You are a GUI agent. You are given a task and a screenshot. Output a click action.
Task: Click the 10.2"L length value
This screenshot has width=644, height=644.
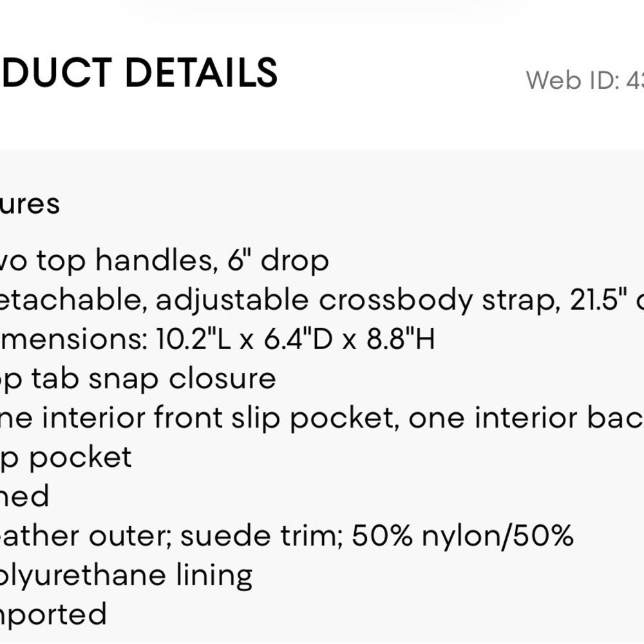coord(193,339)
